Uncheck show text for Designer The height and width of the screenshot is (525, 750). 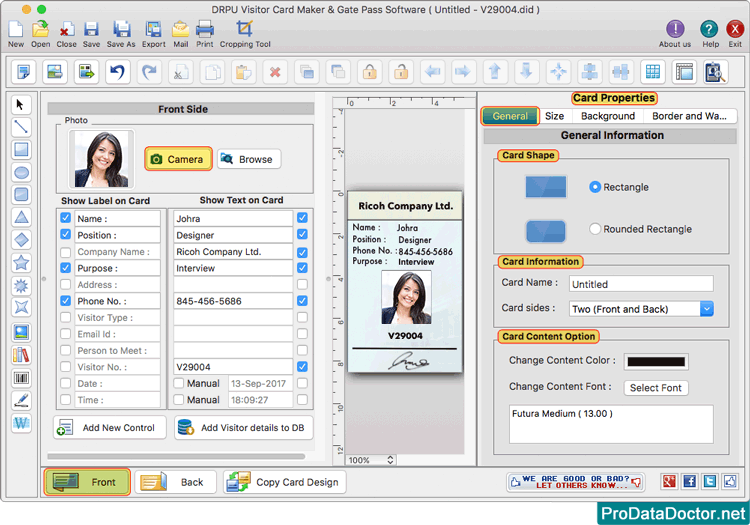tap(302, 234)
